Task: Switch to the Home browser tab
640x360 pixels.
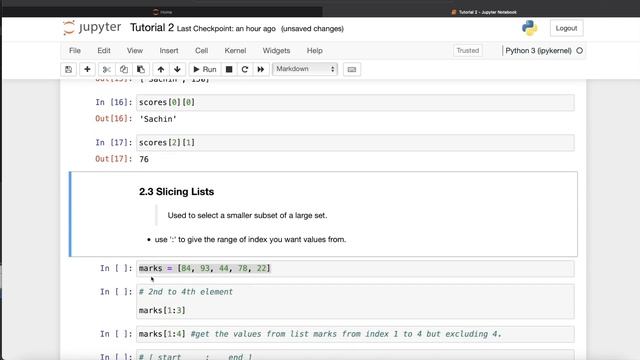Action: (163, 12)
